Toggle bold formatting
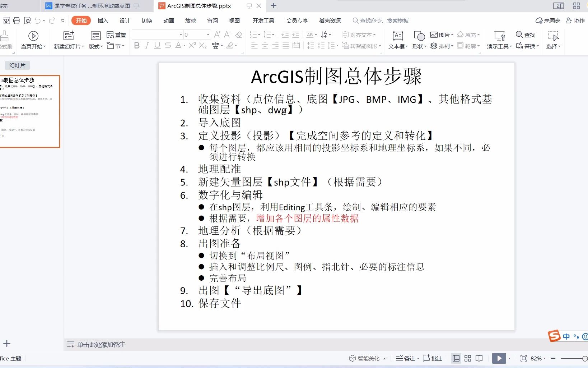Image resolution: width=588 pixels, height=368 pixels. [x=136, y=46]
